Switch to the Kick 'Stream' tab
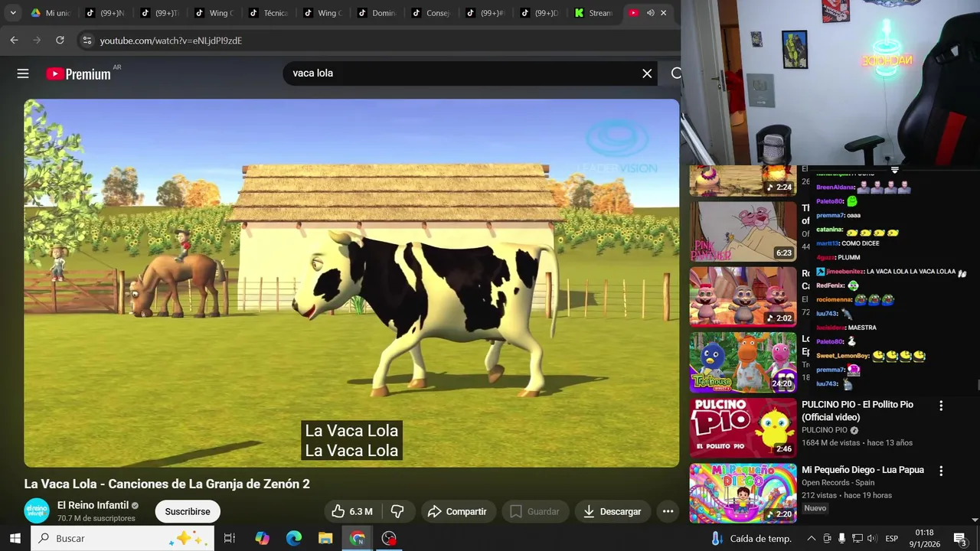980x551 pixels. click(594, 13)
